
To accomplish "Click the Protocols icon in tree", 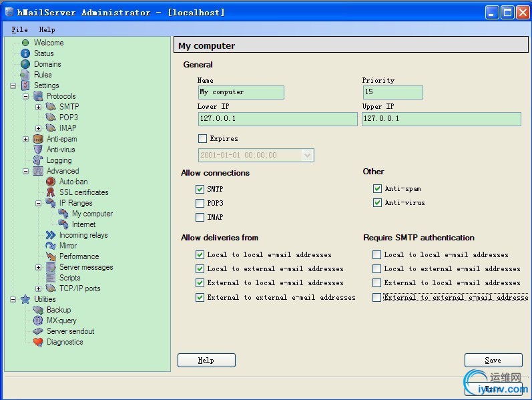I will pos(38,96).
